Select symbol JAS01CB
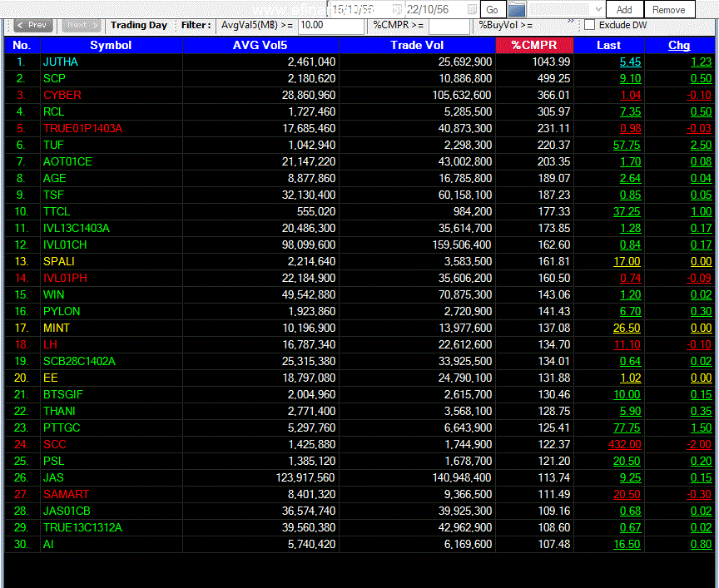The image size is (719, 588). (67, 511)
